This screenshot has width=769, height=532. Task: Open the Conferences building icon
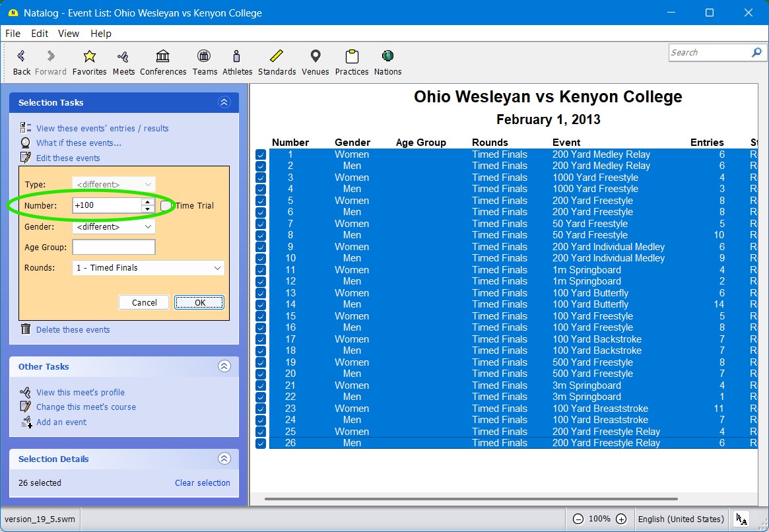point(163,62)
